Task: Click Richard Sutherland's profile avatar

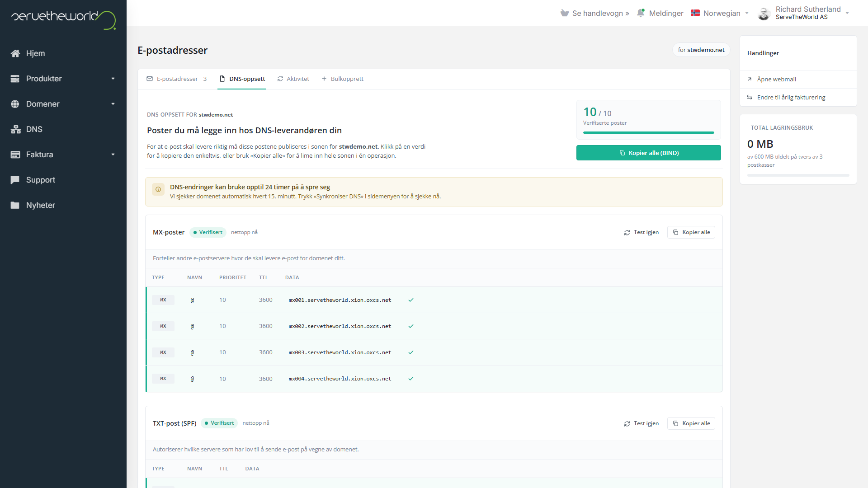Action: 764,14
